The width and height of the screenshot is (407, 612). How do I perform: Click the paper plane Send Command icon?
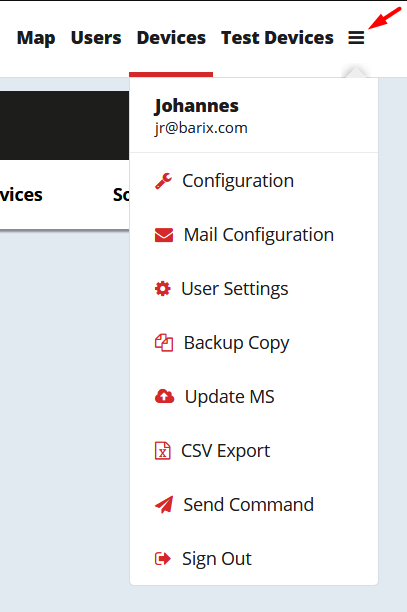(164, 504)
